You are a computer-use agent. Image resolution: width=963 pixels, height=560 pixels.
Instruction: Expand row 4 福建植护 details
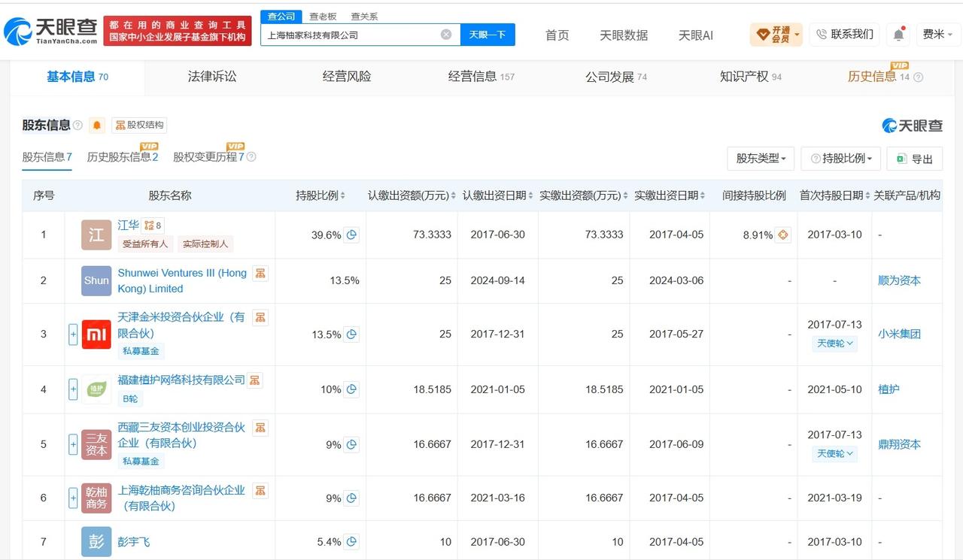pyautogui.click(x=73, y=389)
